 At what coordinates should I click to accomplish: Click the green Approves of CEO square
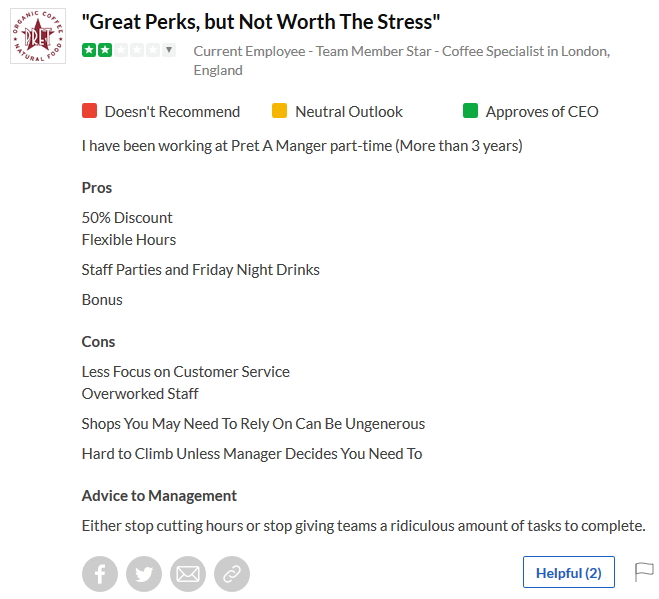[x=471, y=111]
